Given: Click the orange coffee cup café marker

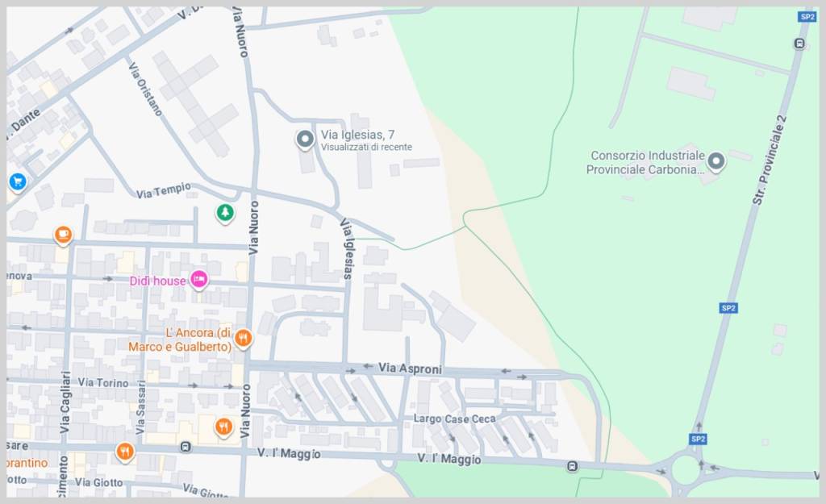Looking at the screenshot, I should pos(63,235).
